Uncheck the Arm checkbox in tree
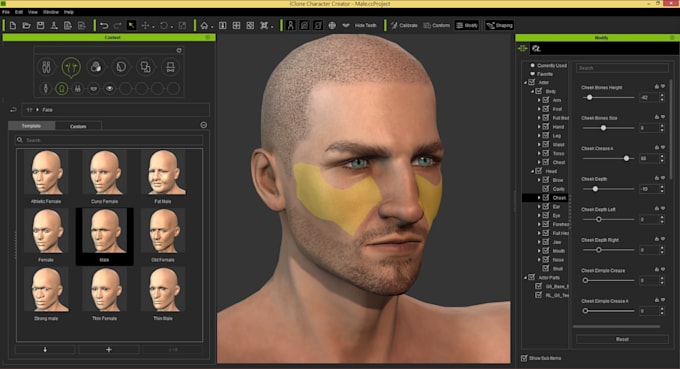 [546, 100]
